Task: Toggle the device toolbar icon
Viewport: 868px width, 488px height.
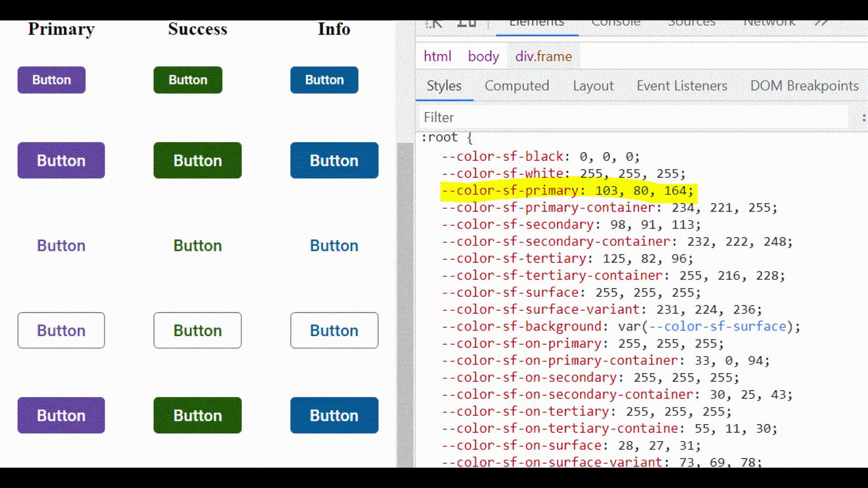Action: tap(467, 23)
